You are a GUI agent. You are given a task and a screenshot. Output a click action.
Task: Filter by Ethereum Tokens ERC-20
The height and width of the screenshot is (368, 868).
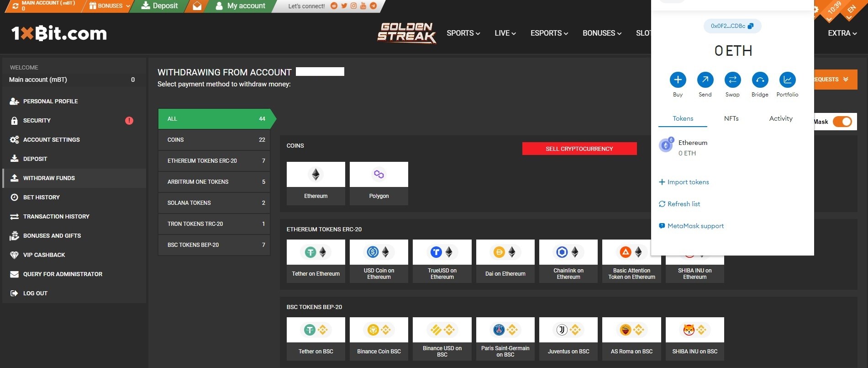click(x=214, y=161)
